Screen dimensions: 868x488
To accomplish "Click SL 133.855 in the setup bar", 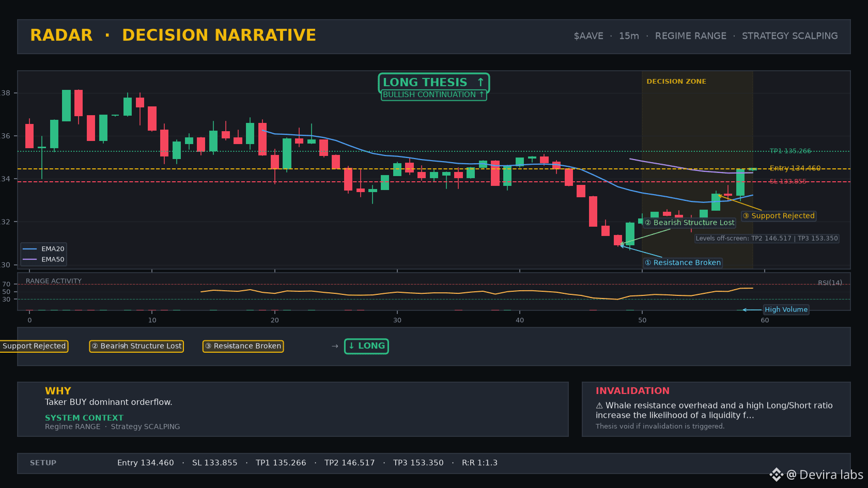I will (214, 463).
